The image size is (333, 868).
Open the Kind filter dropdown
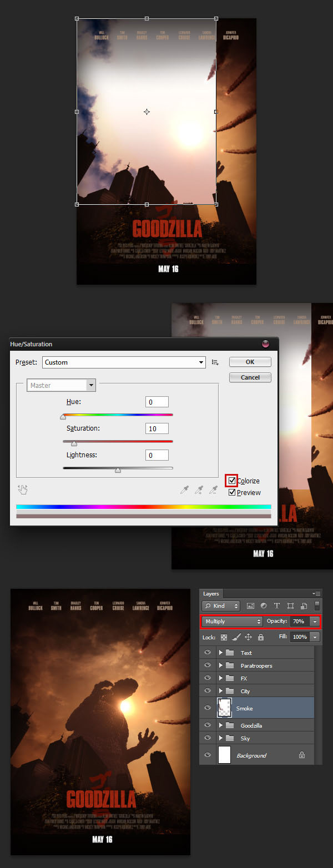[221, 606]
